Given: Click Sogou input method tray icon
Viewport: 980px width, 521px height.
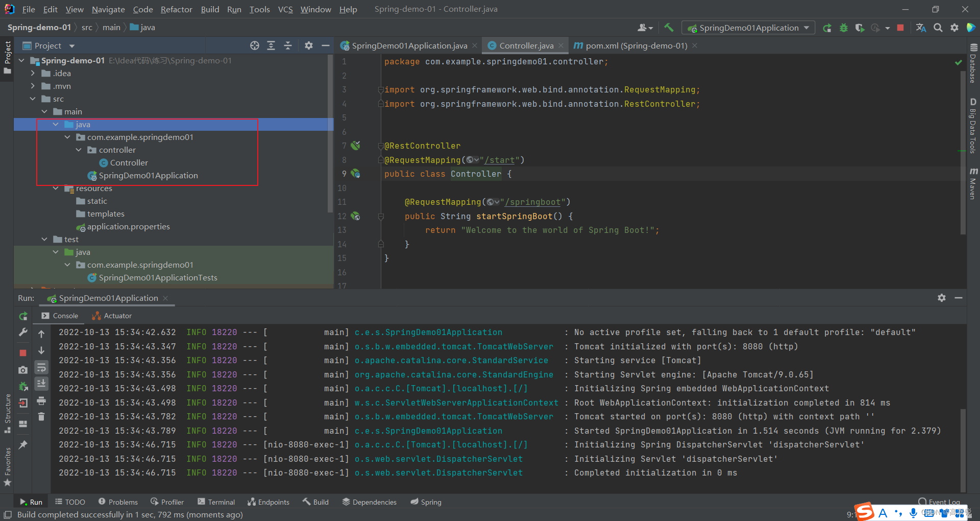Looking at the screenshot, I should [865, 511].
